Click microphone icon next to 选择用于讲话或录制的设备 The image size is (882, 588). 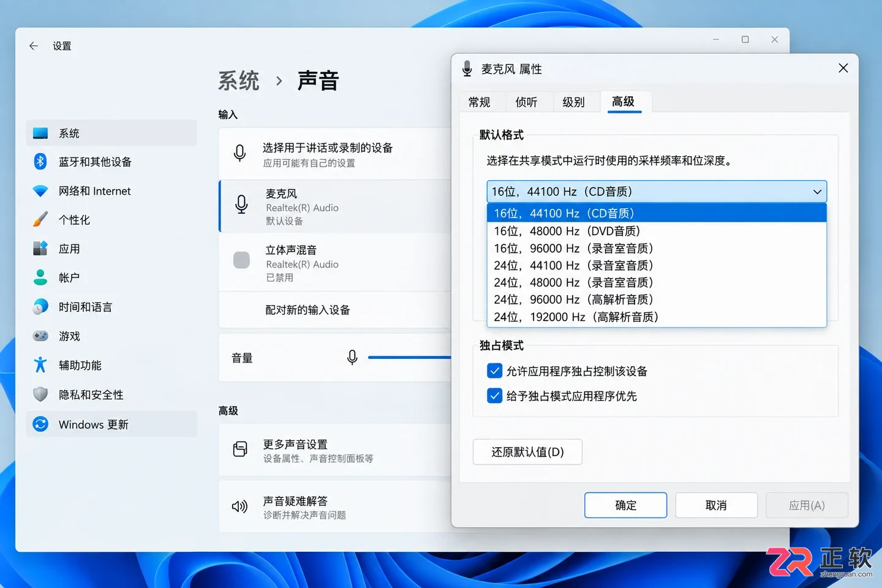(x=240, y=153)
